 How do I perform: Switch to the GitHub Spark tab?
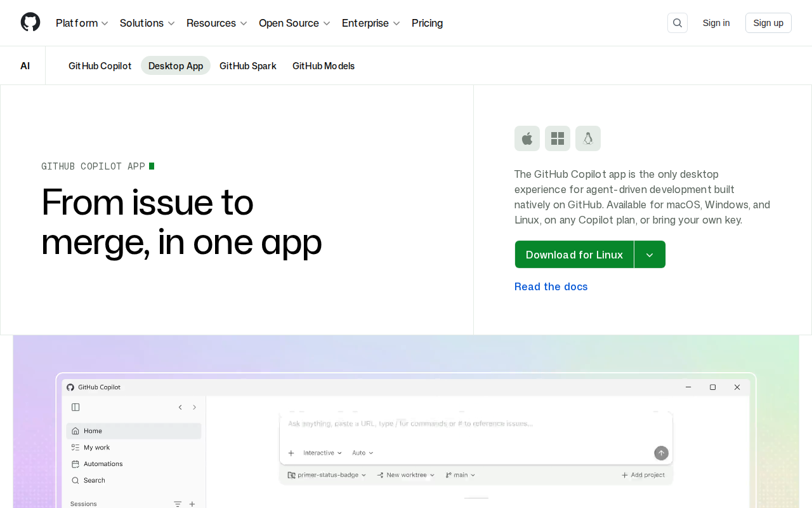click(x=248, y=66)
